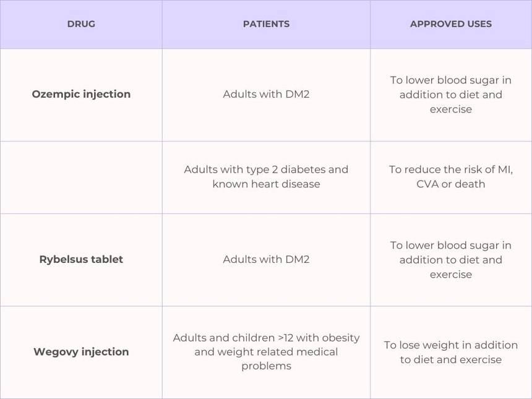The width and height of the screenshot is (532, 399).
Task: Click the word 'Ozempic'
Action: (x=53, y=94)
